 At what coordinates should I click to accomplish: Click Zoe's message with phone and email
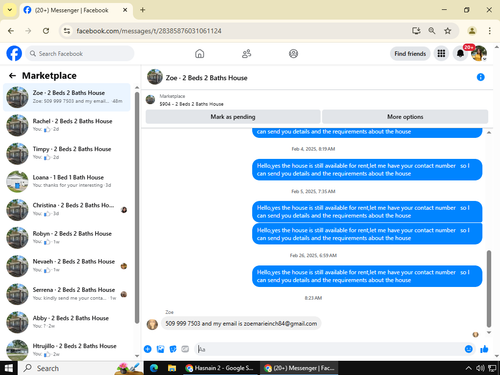pyautogui.click(x=241, y=323)
